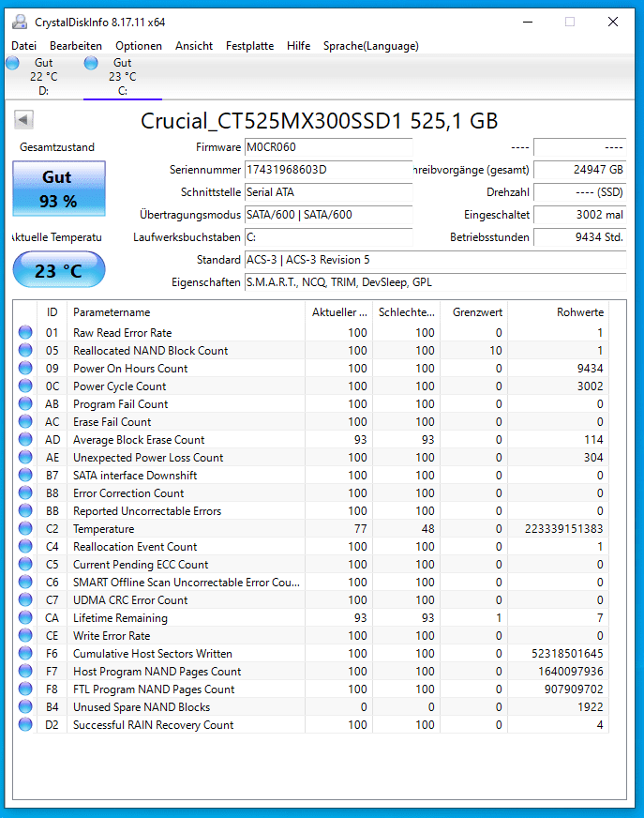
Task: Sort by the Parametername column header
Action: (x=187, y=312)
